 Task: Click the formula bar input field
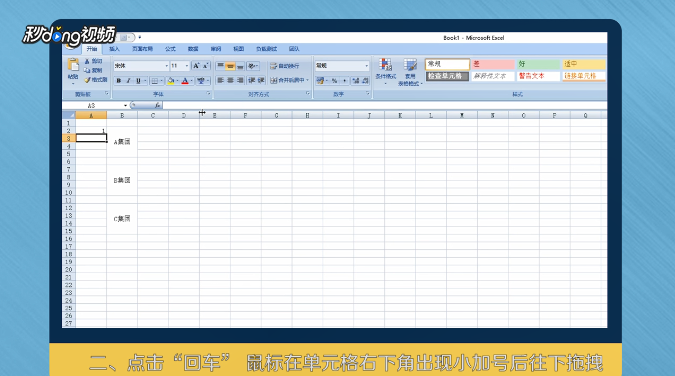pyautogui.click(x=384, y=106)
